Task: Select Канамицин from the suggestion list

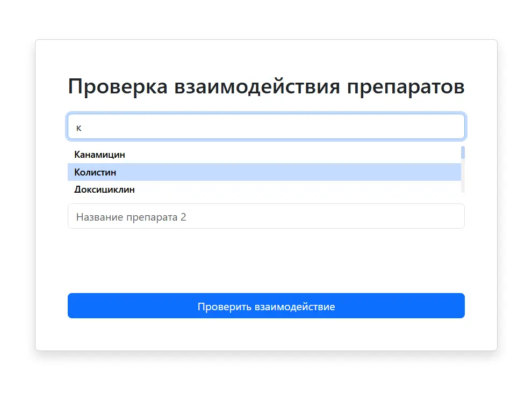Action: click(100, 155)
